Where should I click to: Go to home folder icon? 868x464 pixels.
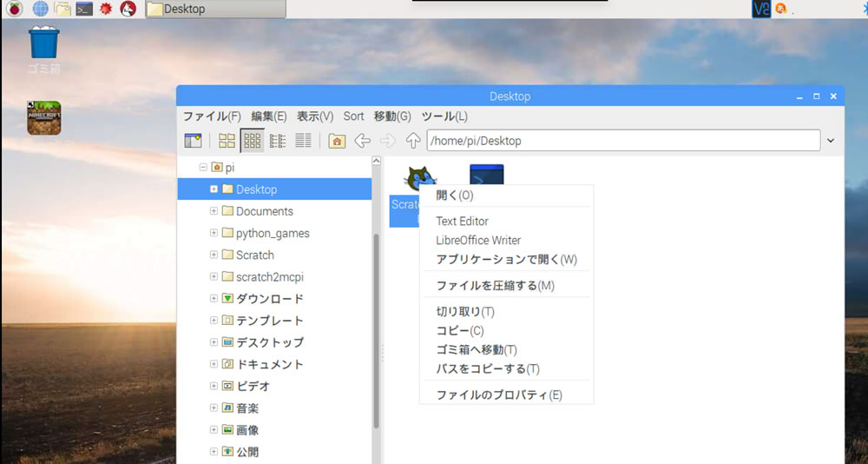(337, 141)
